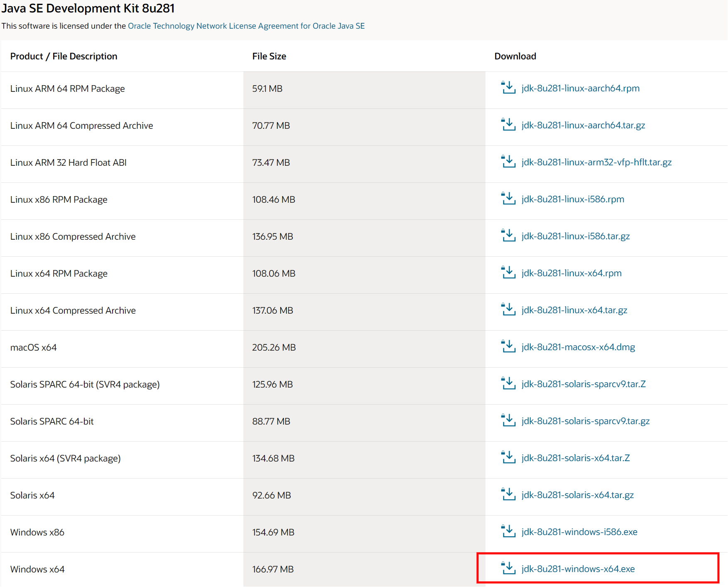Image resolution: width=728 pixels, height=587 pixels.
Task: Select the Windows x86 row label
Action: point(37,532)
